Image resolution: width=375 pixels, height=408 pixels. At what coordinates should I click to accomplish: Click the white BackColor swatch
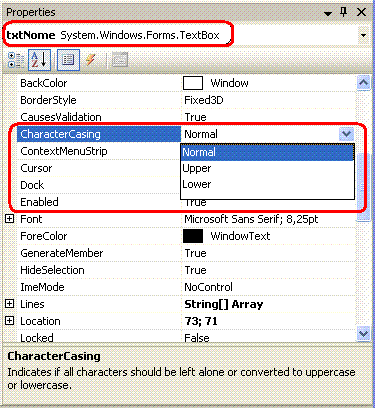tap(193, 83)
